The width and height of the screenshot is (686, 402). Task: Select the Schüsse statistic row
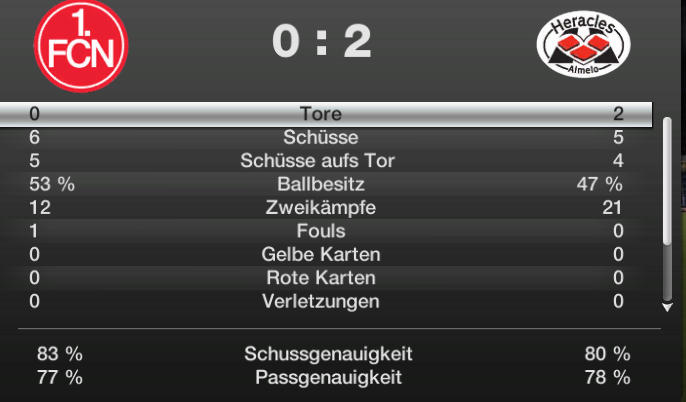coord(320,137)
